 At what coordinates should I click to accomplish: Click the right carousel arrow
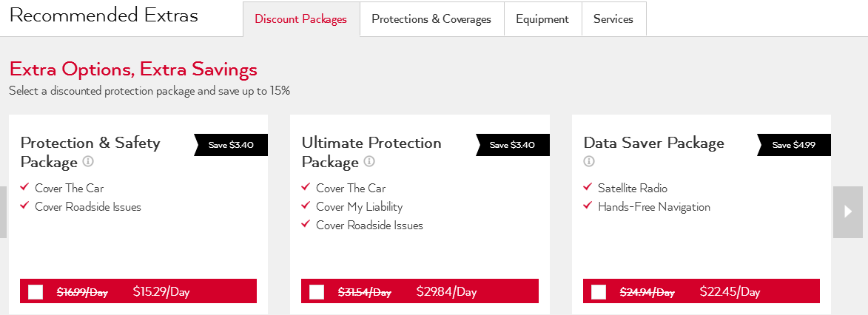(848, 211)
